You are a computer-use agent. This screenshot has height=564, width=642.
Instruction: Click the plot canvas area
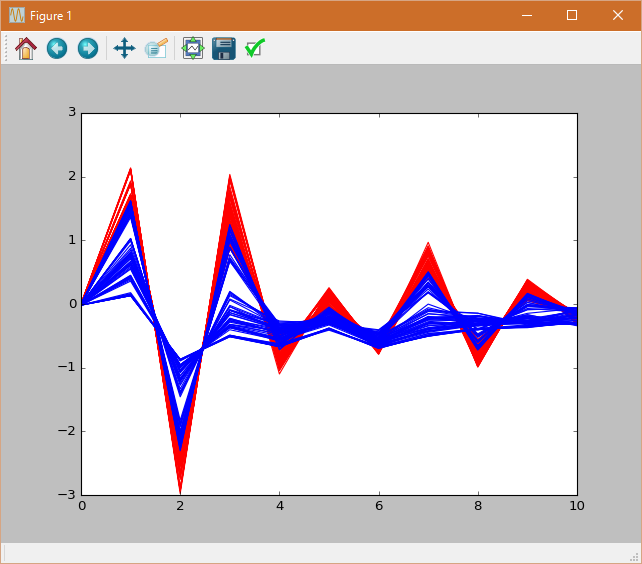330,304
